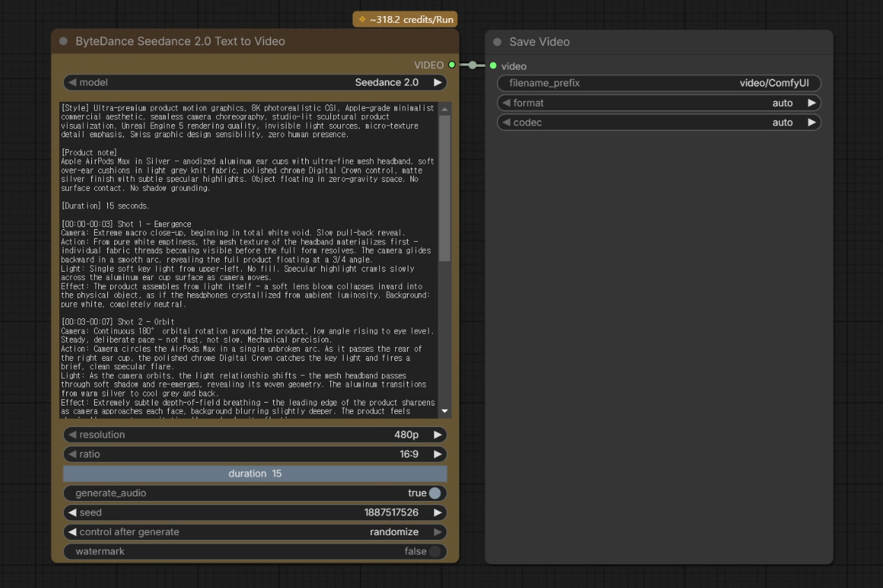Open the format auto dropdown
The width and height of the screenshot is (883, 588).
click(659, 103)
